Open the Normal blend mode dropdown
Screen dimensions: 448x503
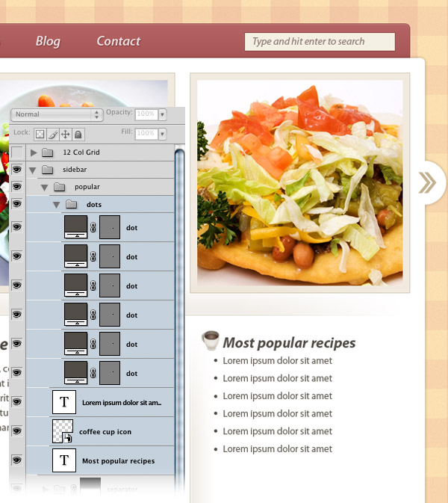point(57,114)
